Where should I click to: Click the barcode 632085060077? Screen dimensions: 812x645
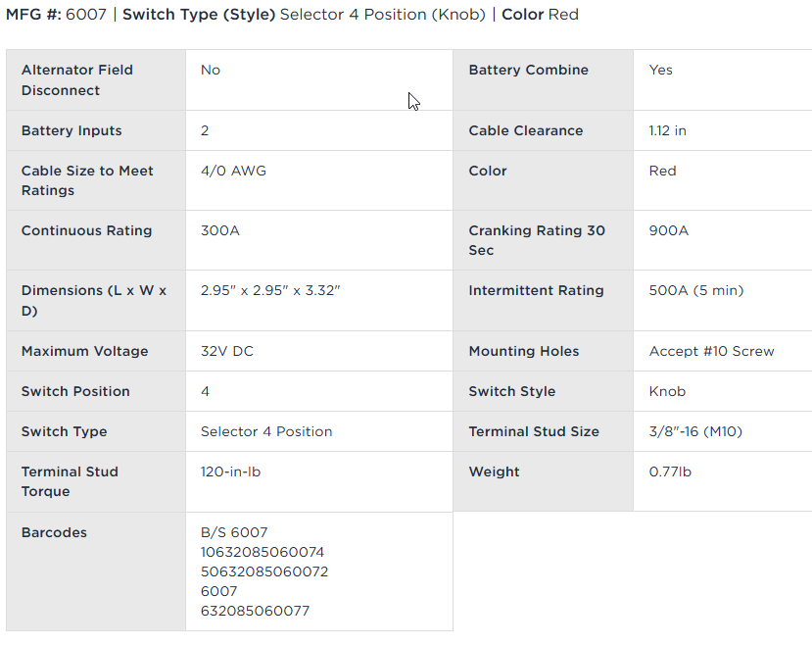[x=255, y=611]
